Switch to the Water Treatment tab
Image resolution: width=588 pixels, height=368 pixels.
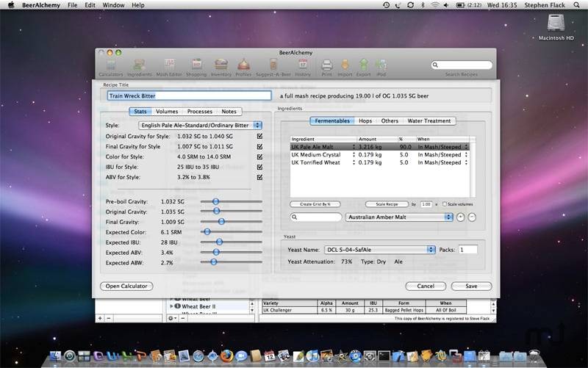click(429, 120)
